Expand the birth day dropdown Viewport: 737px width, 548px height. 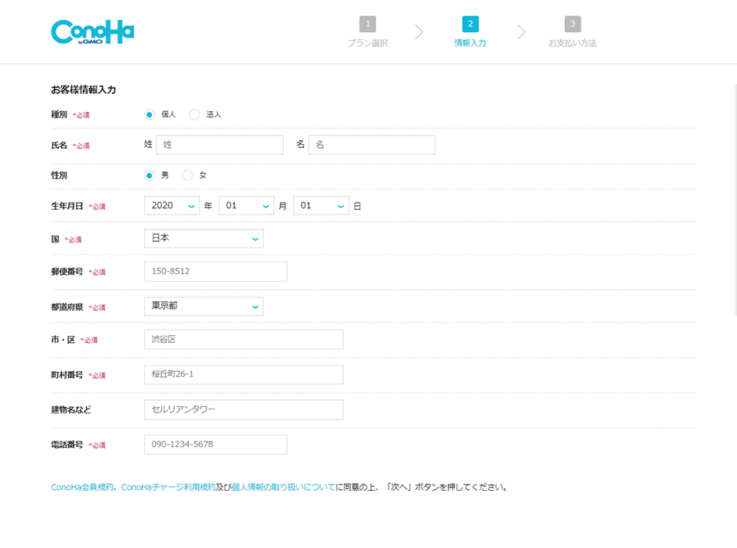click(321, 206)
